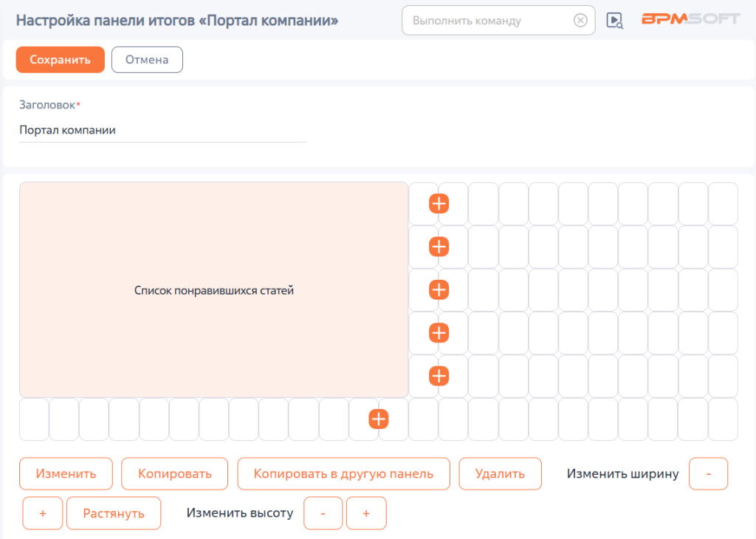Click the Растянуть button
Screen dimensions: 756x539
(114, 513)
